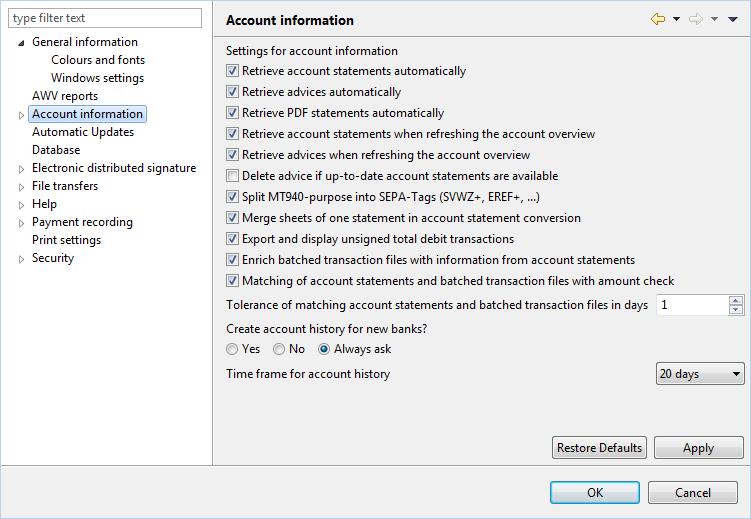This screenshot has width=751, height=519.
Task: Open the view menu triangle in header
Action: [732, 19]
